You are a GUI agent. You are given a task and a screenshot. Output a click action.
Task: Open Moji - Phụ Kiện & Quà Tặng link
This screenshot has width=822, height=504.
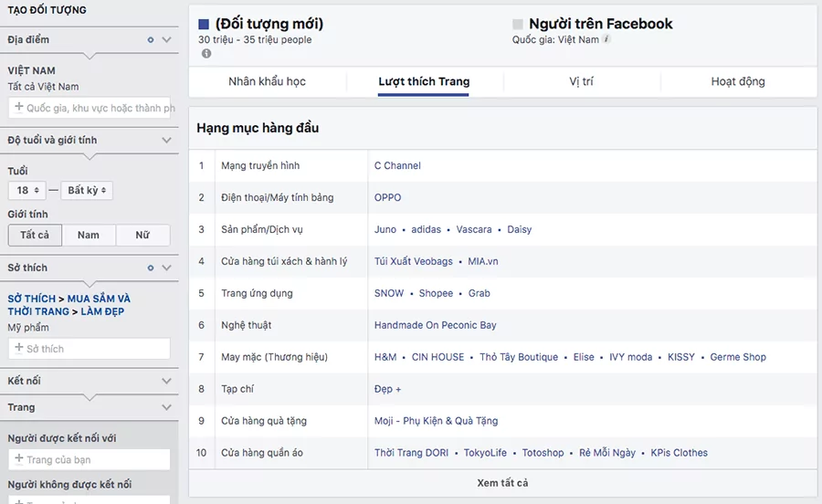coord(437,421)
